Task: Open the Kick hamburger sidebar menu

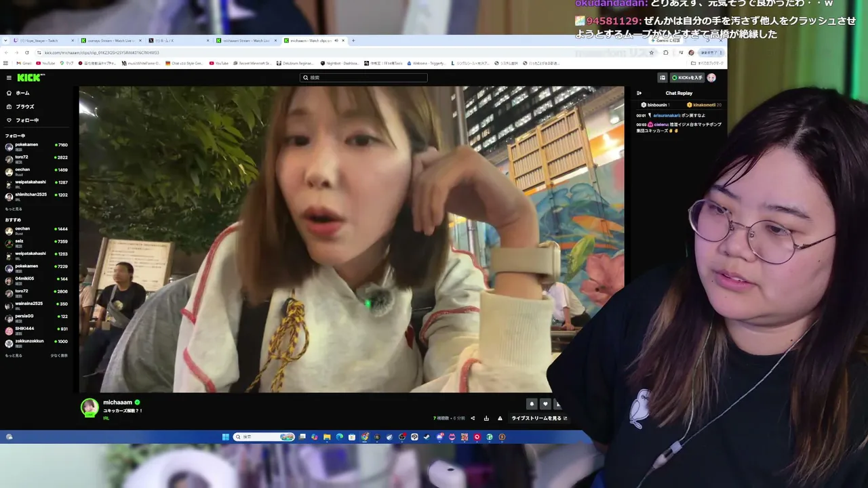Action: click(x=9, y=78)
